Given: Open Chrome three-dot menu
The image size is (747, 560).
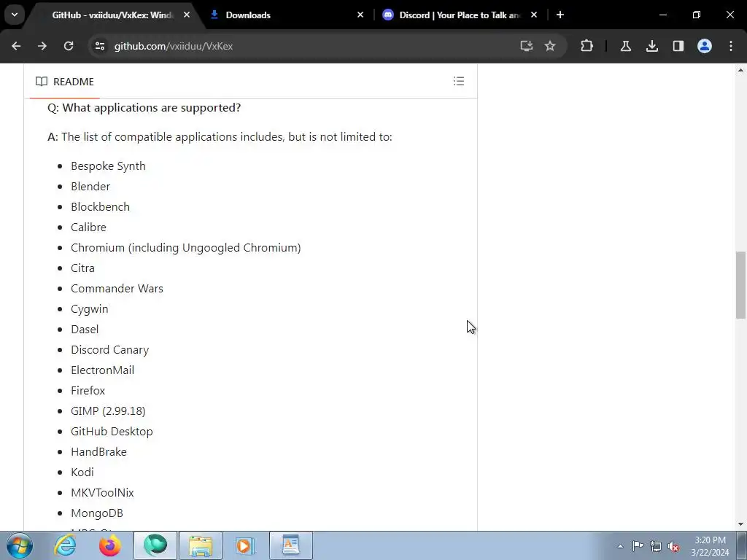Looking at the screenshot, I should (x=731, y=46).
